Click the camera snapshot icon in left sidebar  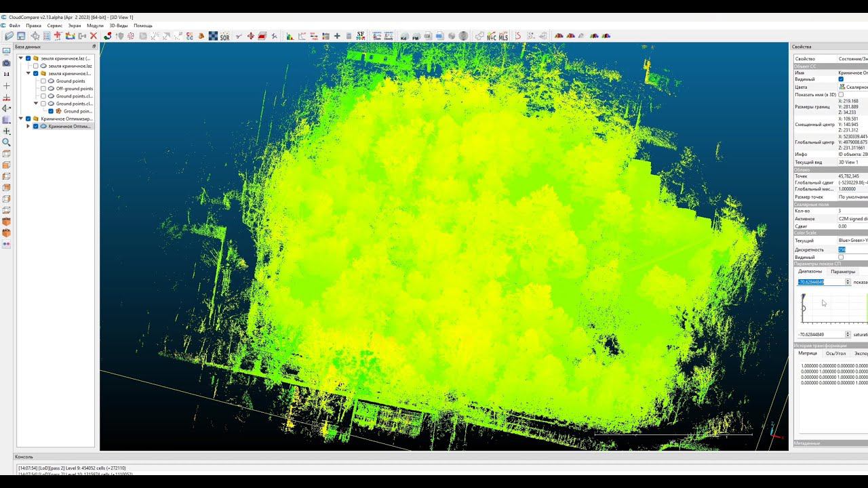[6, 62]
